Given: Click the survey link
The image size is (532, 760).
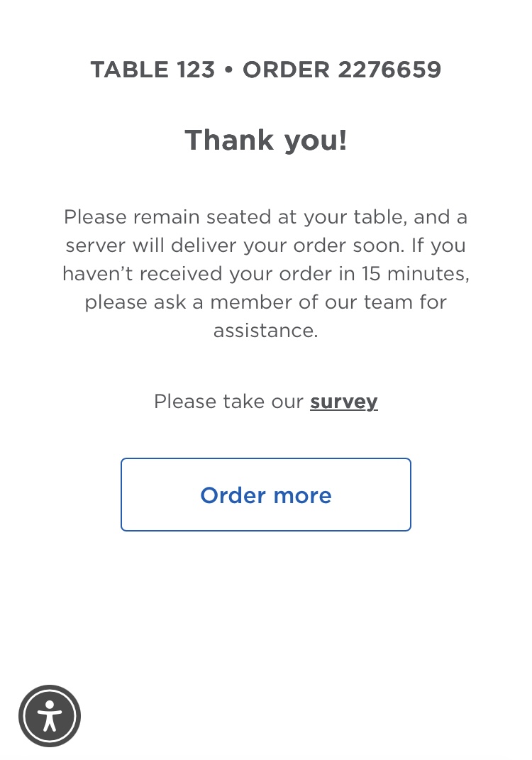Looking at the screenshot, I should click(344, 402).
